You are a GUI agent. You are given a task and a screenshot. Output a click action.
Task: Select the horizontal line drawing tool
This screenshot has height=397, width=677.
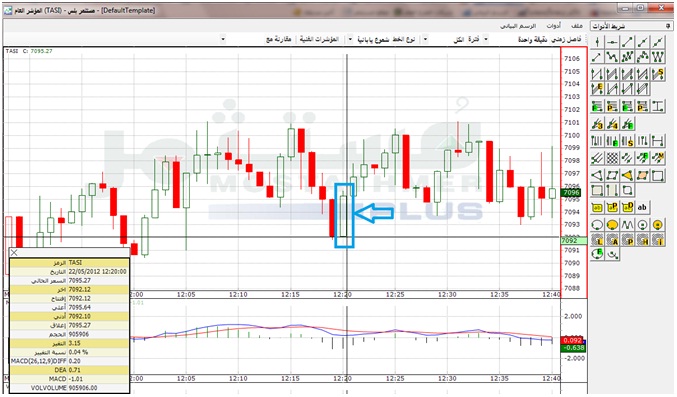pos(612,42)
